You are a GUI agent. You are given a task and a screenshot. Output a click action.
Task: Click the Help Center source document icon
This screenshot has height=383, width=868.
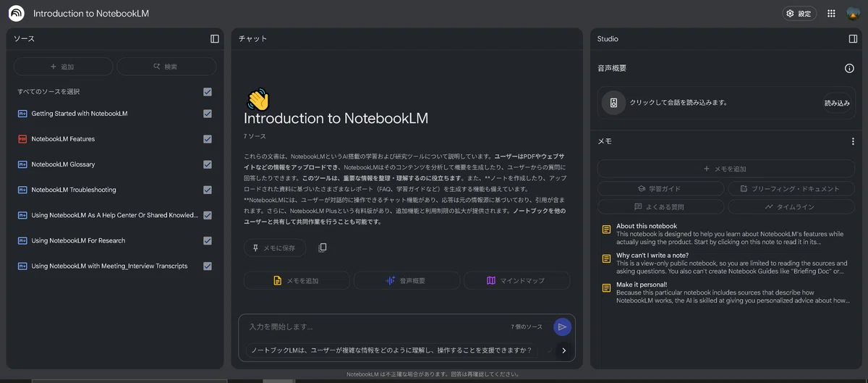pyautogui.click(x=22, y=215)
